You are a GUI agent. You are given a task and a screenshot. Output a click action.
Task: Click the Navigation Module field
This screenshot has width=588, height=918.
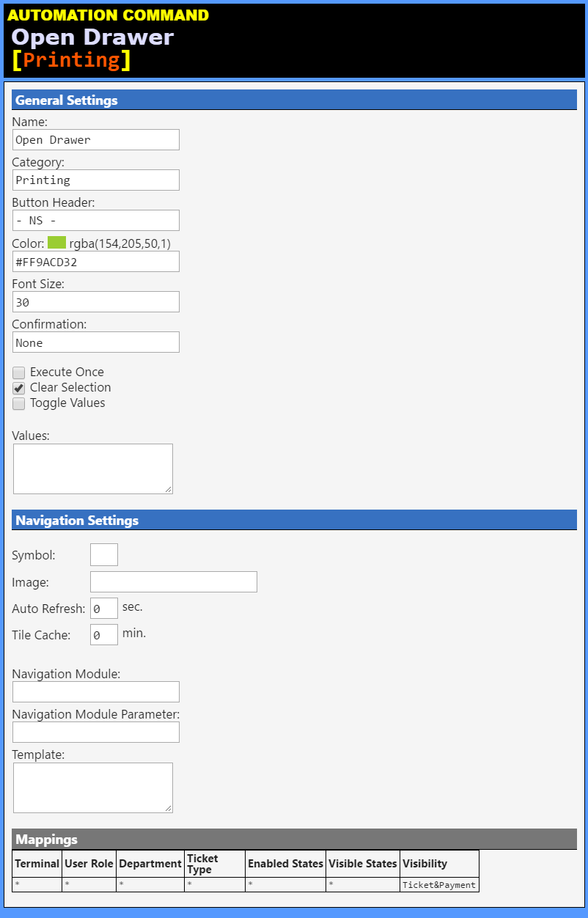(95, 691)
